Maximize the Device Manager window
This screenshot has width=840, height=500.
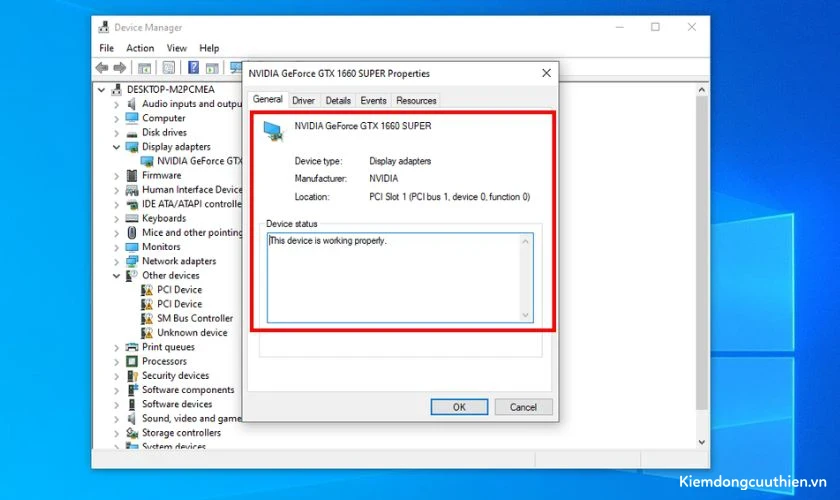click(655, 27)
